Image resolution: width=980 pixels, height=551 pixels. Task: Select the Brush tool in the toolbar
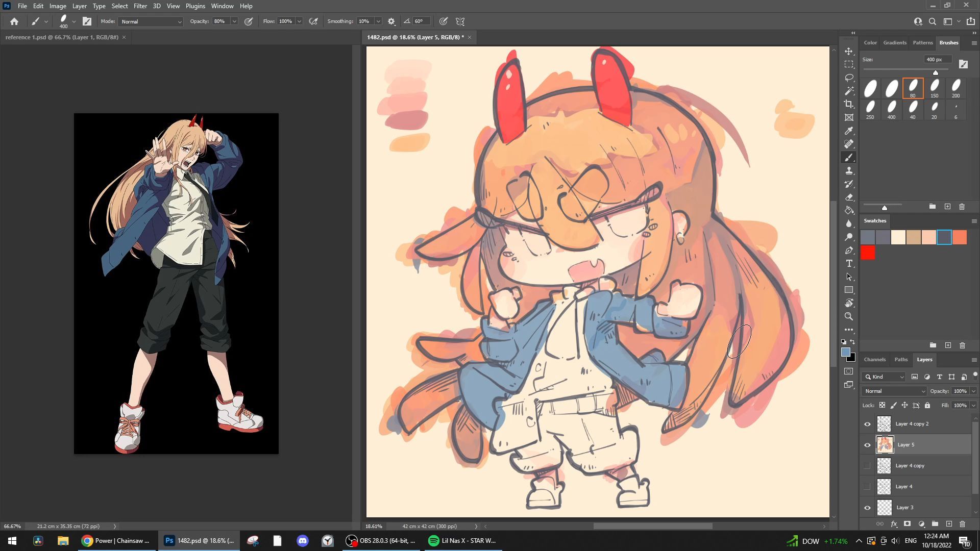point(849,158)
